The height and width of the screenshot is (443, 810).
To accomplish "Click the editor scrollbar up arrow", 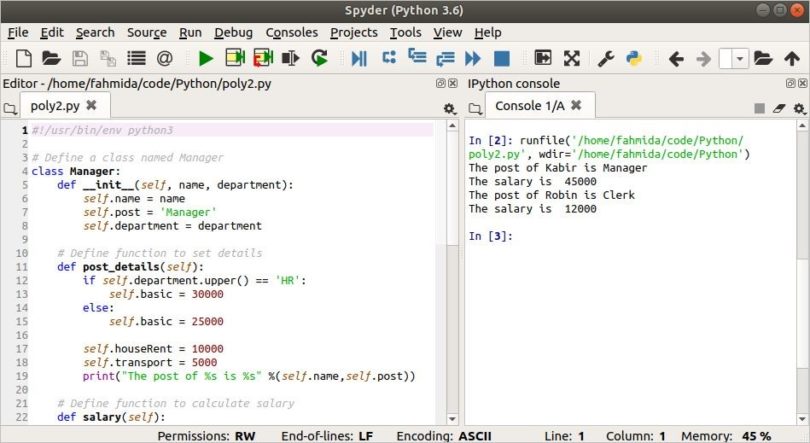I will (x=452, y=125).
